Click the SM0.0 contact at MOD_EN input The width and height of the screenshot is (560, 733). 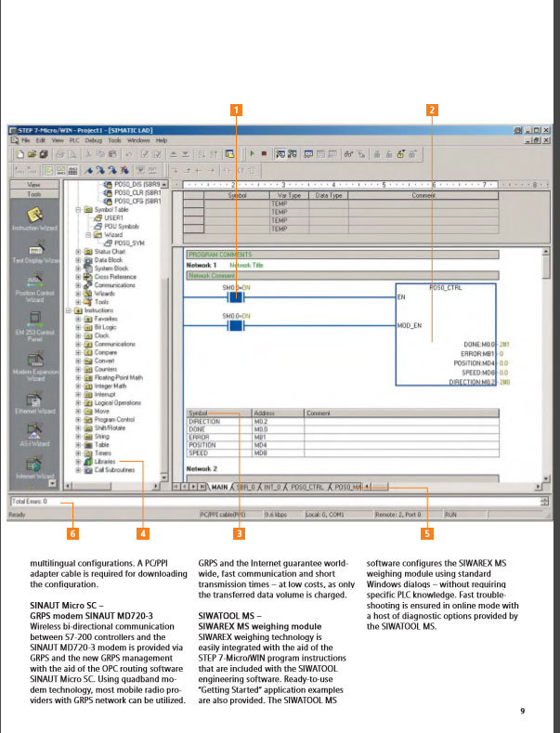point(236,325)
